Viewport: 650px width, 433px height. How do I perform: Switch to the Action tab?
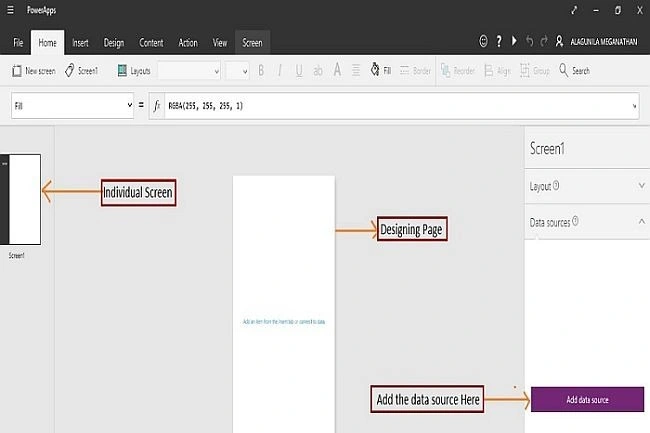(x=188, y=43)
